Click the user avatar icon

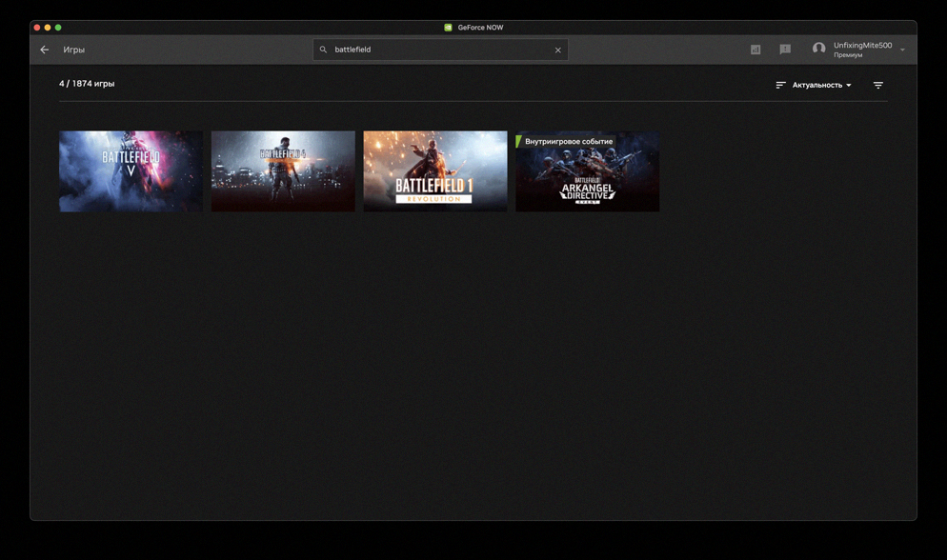tap(819, 49)
